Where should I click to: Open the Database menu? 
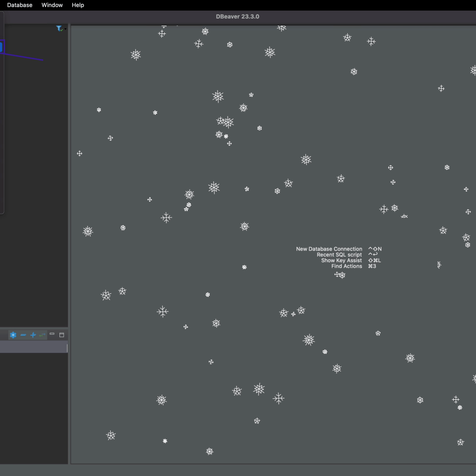click(20, 5)
